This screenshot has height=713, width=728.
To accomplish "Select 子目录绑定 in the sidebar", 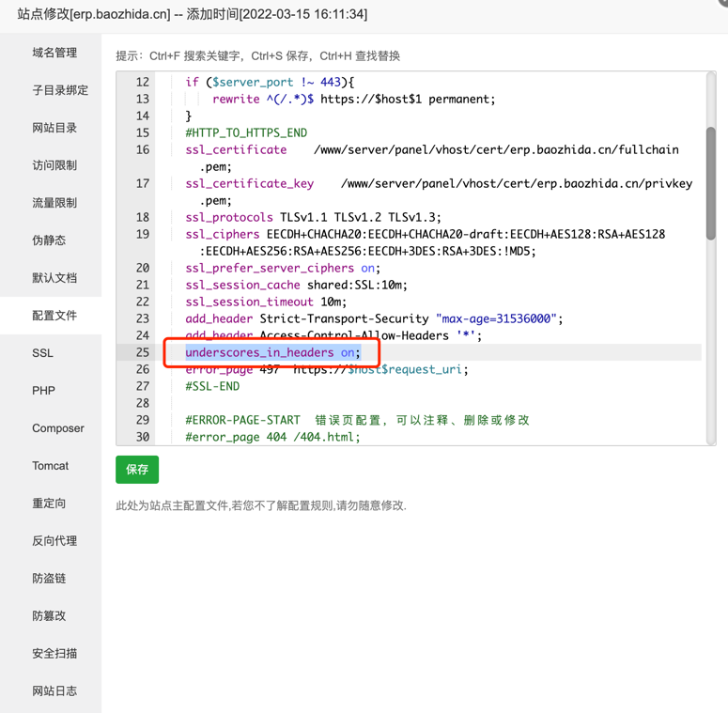I will click(60, 90).
